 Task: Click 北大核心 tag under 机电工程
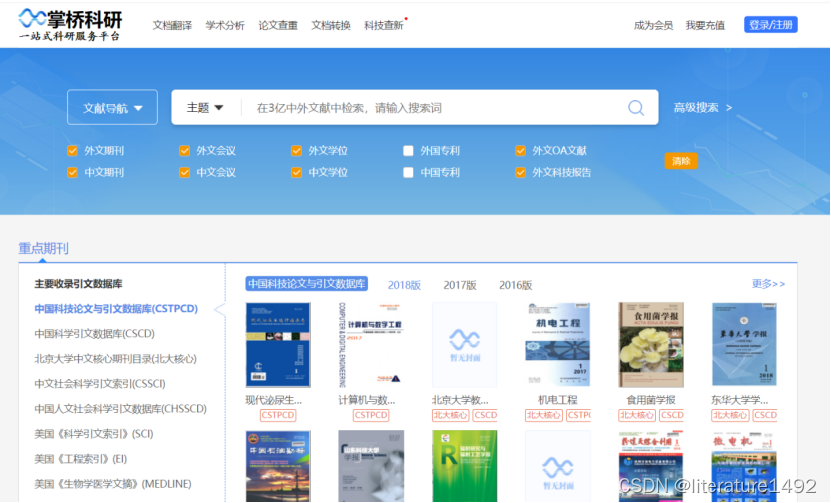click(x=544, y=415)
